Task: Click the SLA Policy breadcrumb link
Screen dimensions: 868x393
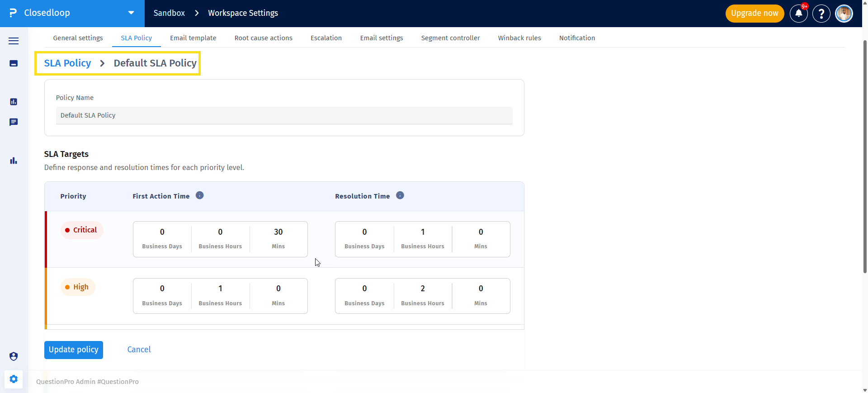Action: [x=67, y=63]
